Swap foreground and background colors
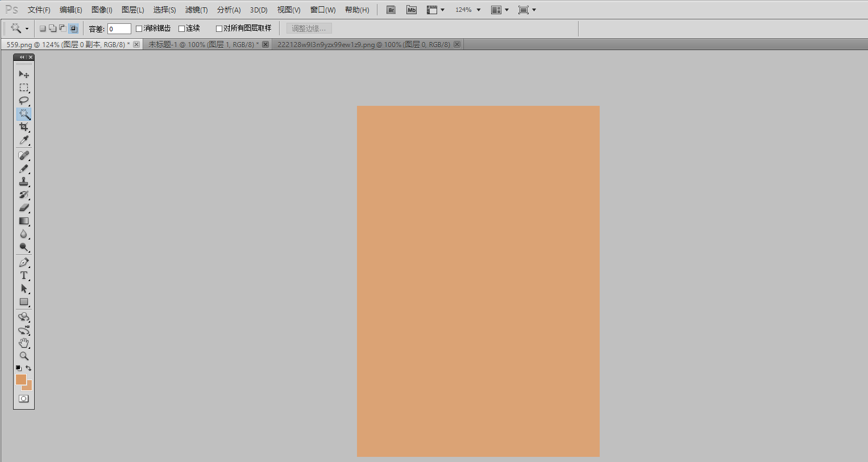Viewport: 868px width, 462px height. coord(28,368)
